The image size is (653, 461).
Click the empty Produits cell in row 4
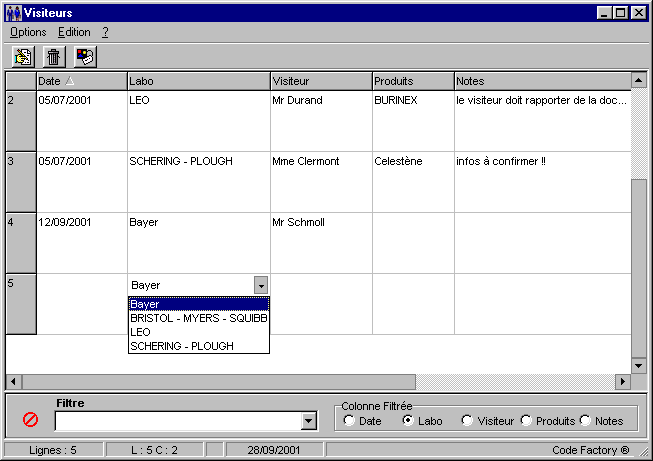pyautogui.click(x=413, y=243)
